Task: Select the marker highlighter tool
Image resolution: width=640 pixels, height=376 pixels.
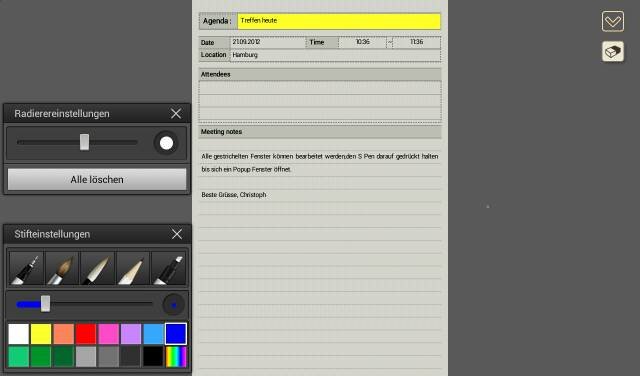Action: (169, 268)
